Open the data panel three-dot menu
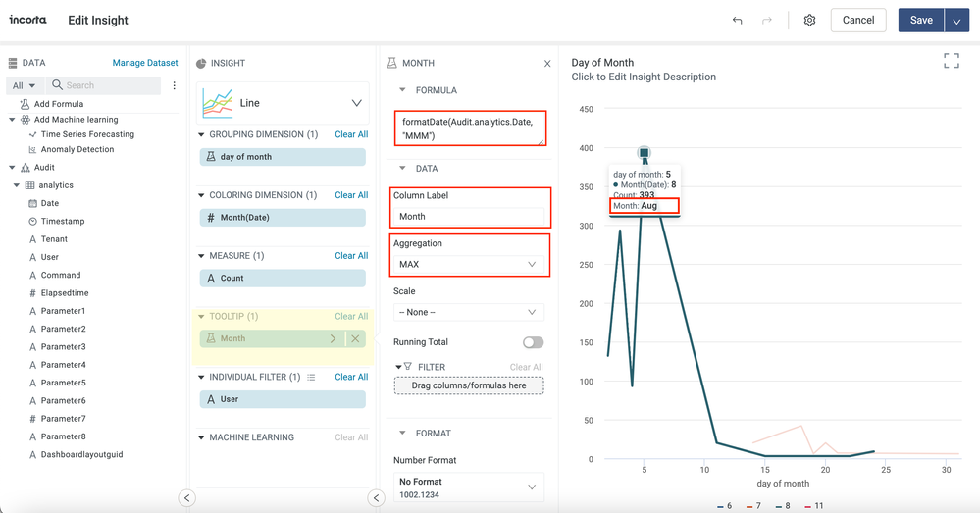The width and height of the screenshot is (980, 513). tap(175, 85)
